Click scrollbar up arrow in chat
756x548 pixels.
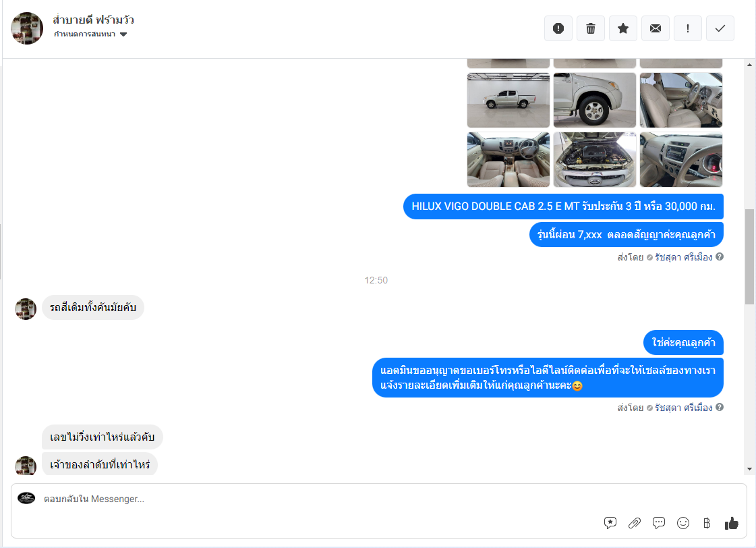749,65
